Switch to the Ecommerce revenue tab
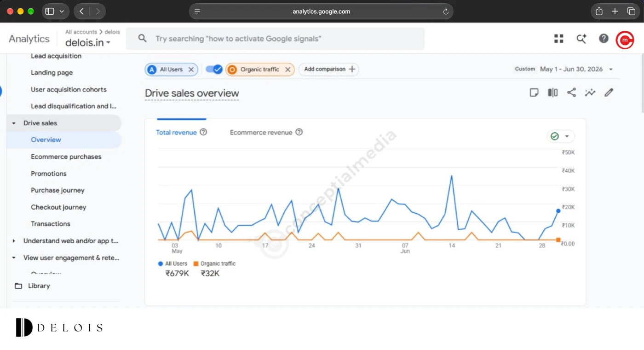 click(261, 133)
